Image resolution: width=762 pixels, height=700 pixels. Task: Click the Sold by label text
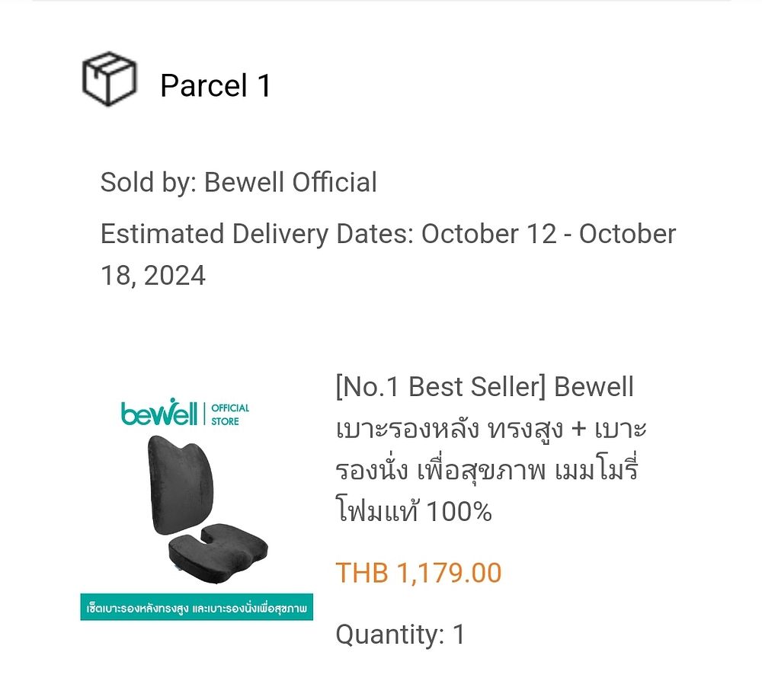(149, 182)
